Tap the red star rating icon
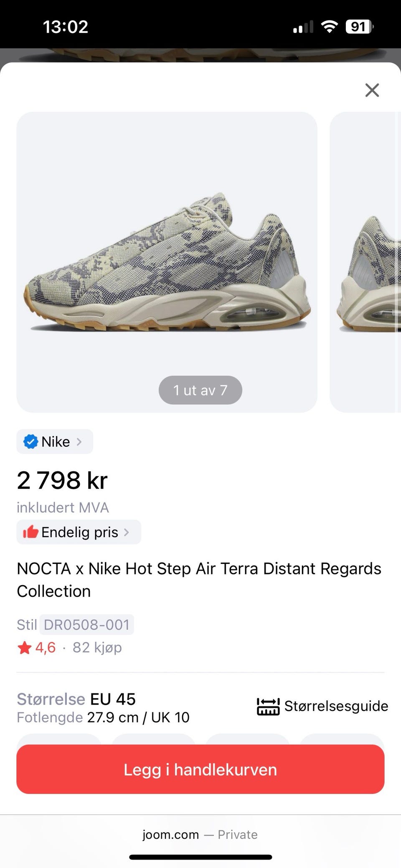Image resolution: width=401 pixels, height=868 pixels. pyautogui.click(x=25, y=648)
